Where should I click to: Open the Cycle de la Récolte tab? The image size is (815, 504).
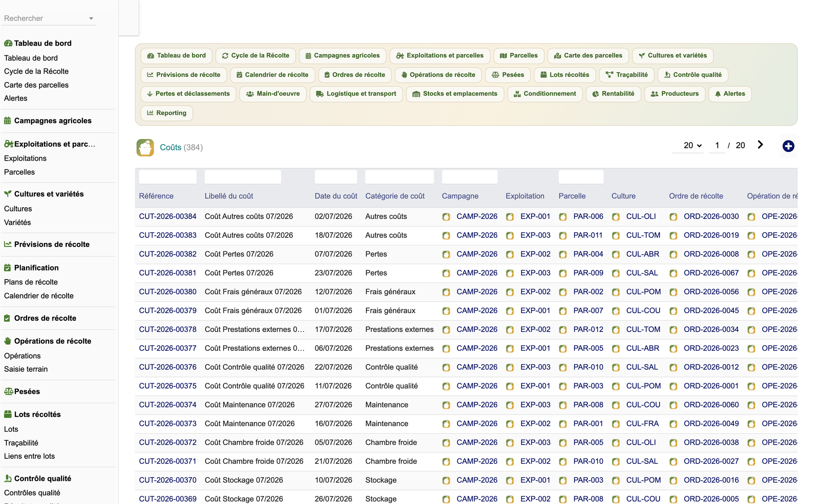(x=255, y=56)
